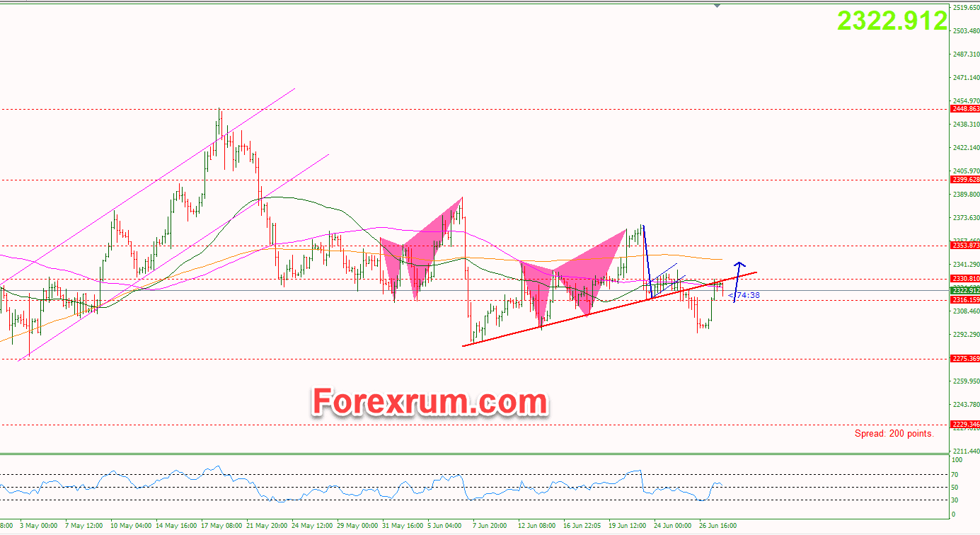Click the 3 May 00:00 time label
980x535 pixels.
pyautogui.click(x=38, y=527)
